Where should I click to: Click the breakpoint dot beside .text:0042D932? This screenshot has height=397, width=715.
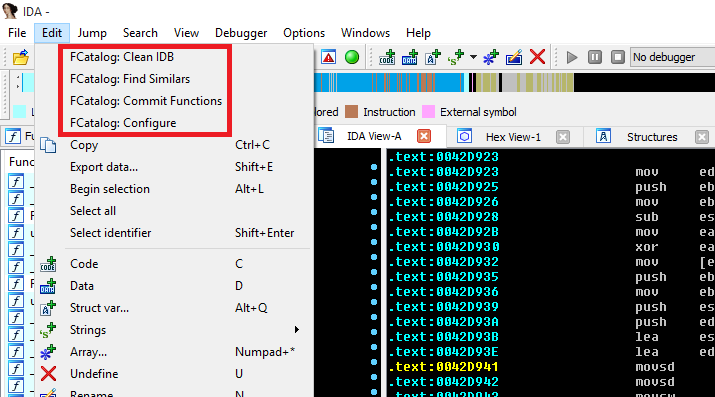click(374, 257)
